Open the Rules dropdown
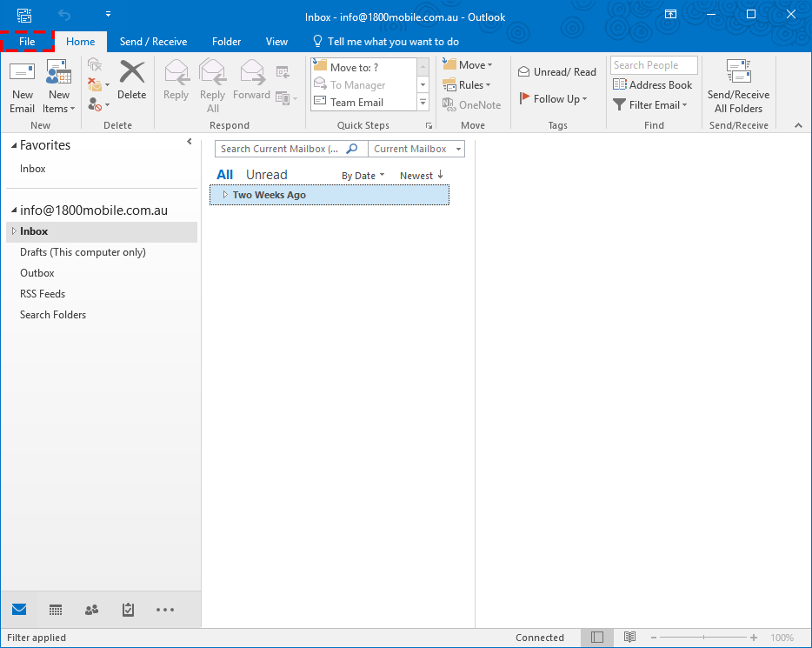 click(467, 85)
